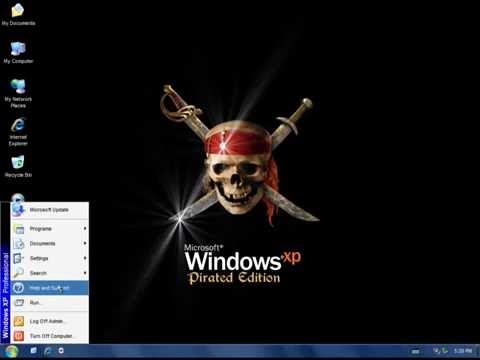Click the Microsoft Update globe icon

(18, 210)
